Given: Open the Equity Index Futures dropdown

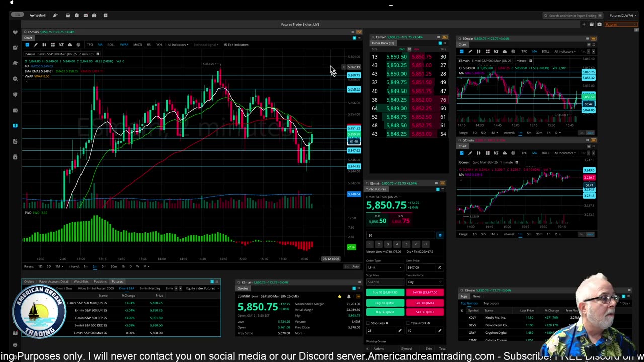Looking at the screenshot, I should [x=202, y=288].
